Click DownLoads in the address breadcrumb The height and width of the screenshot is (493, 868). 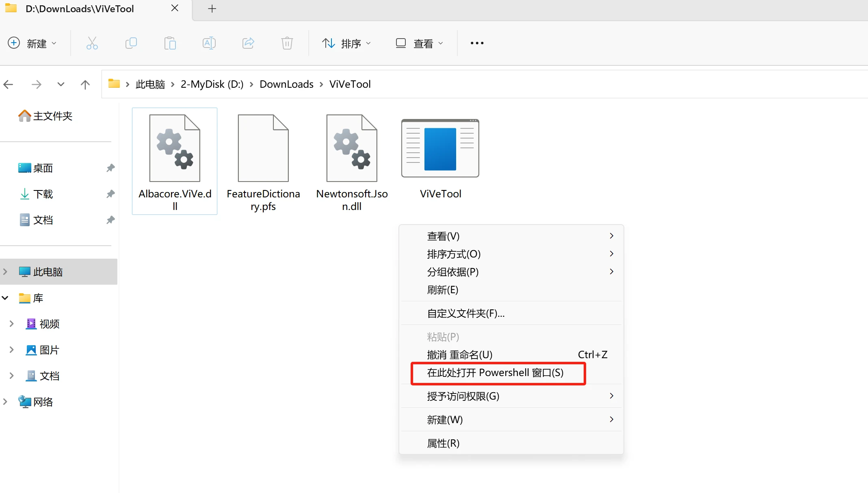tap(286, 84)
